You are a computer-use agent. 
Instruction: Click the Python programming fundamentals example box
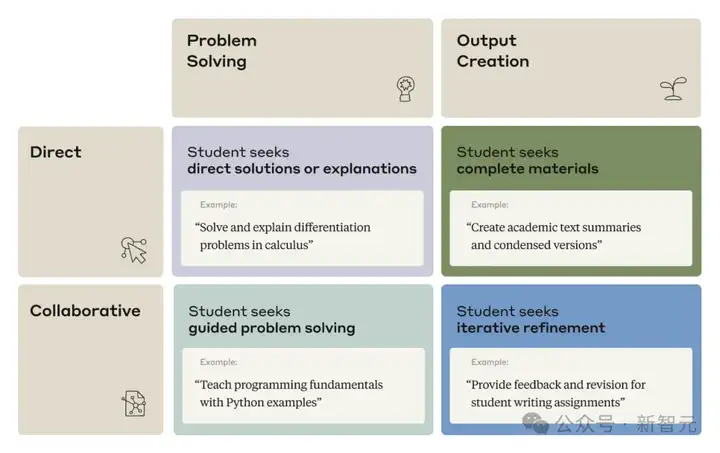(x=304, y=386)
